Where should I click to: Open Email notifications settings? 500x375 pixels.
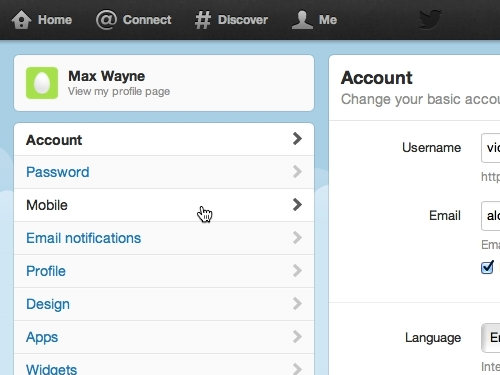pyautogui.click(x=164, y=238)
